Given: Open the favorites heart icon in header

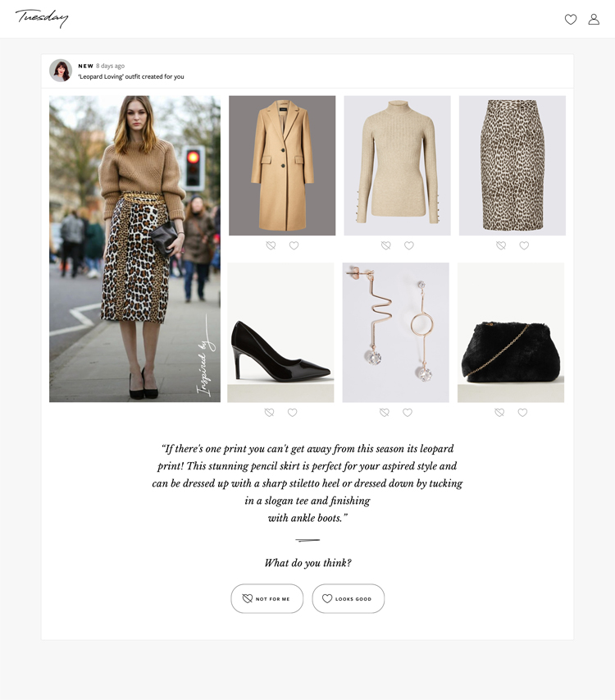Looking at the screenshot, I should pyautogui.click(x=571, y=19).
